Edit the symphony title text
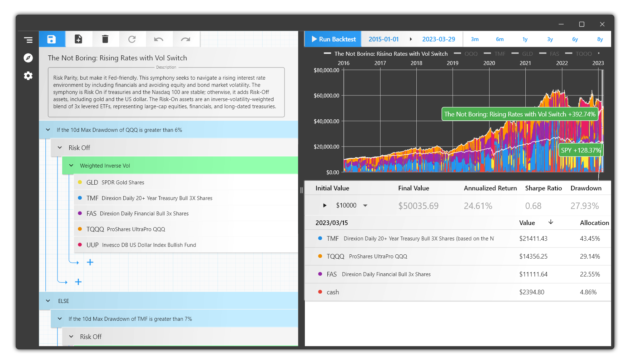 (117, 58)
